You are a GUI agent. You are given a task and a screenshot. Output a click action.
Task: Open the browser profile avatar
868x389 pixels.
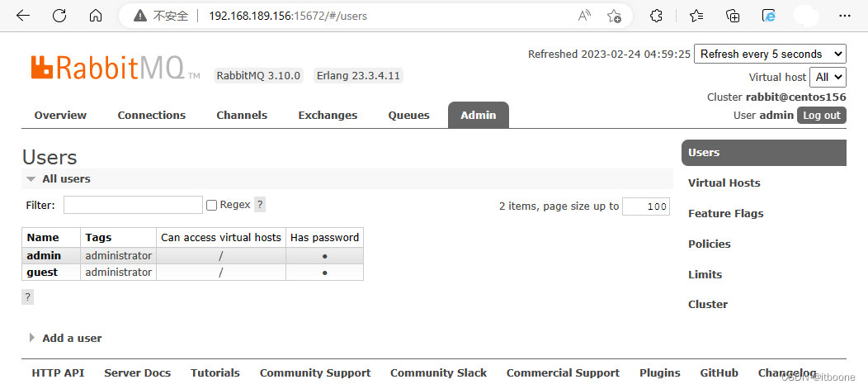point(806,16)
